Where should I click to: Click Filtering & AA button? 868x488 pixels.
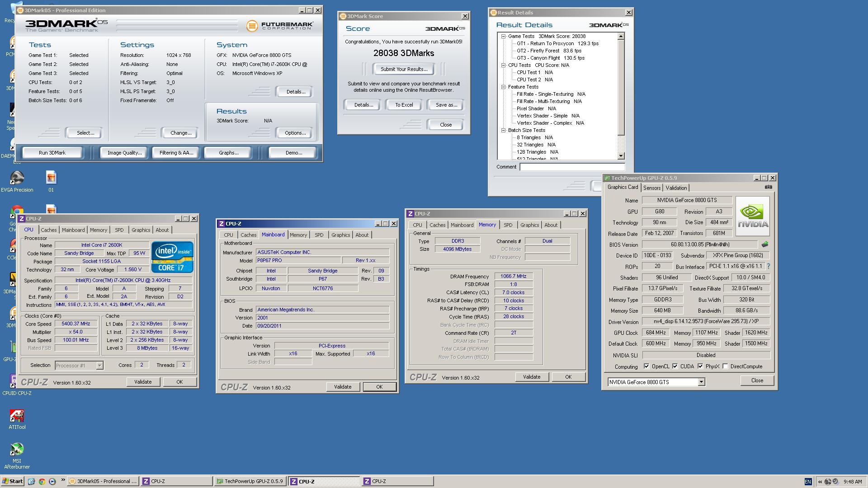(x=176, y=153)
